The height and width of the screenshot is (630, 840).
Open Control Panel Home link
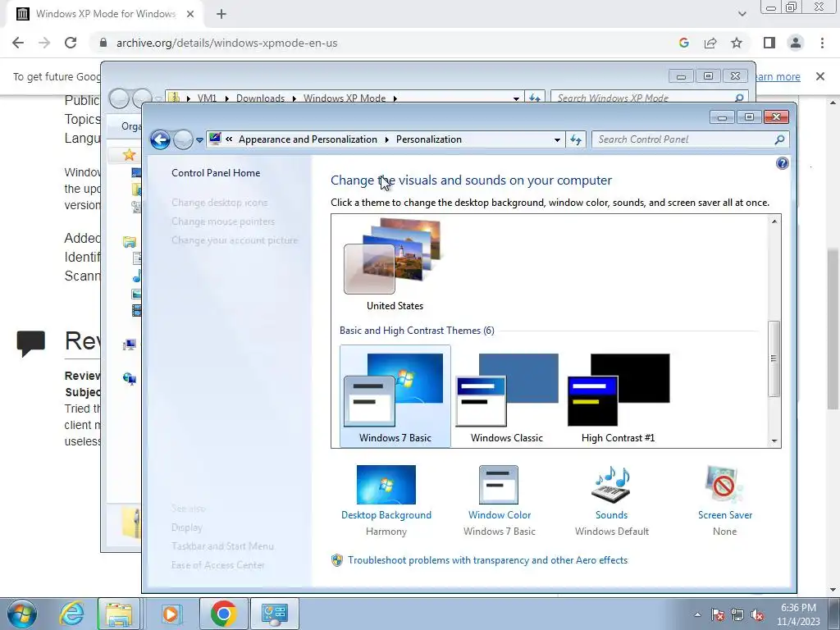pyautogui.click(x=216, y=173)
